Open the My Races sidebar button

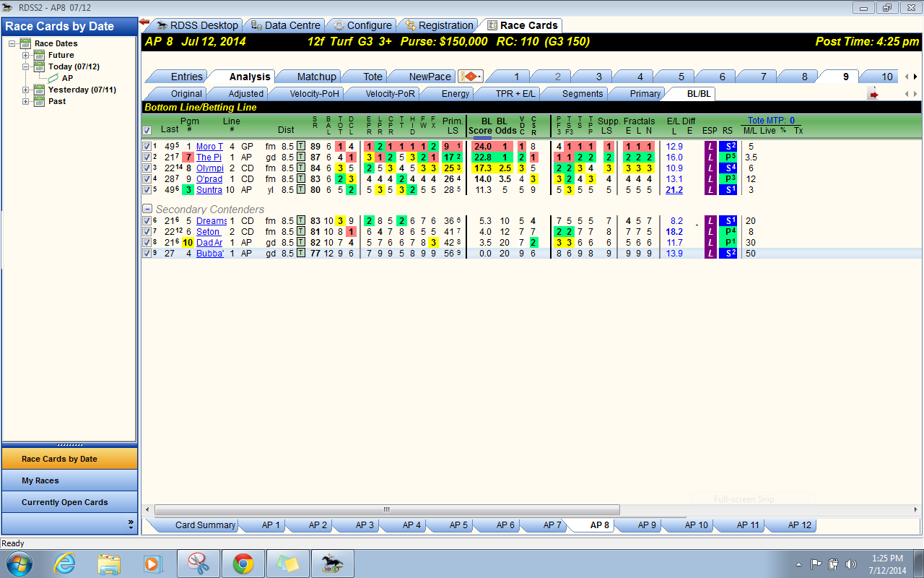pos(69,480)
